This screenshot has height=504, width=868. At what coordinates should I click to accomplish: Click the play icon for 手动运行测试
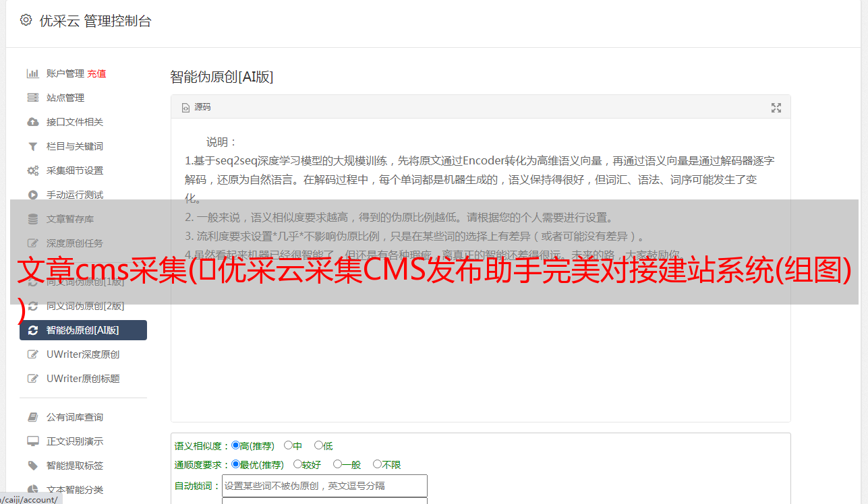(32, 195)
